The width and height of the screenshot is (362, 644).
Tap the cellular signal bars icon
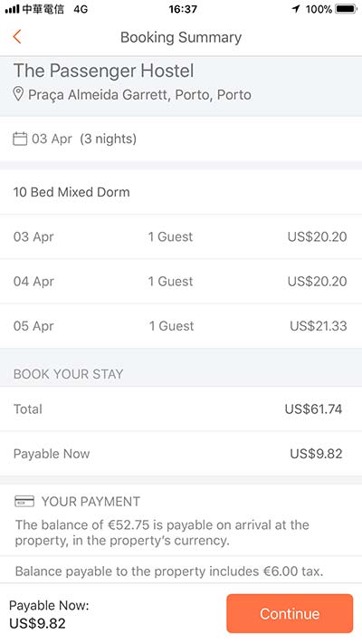coord(13,9)
